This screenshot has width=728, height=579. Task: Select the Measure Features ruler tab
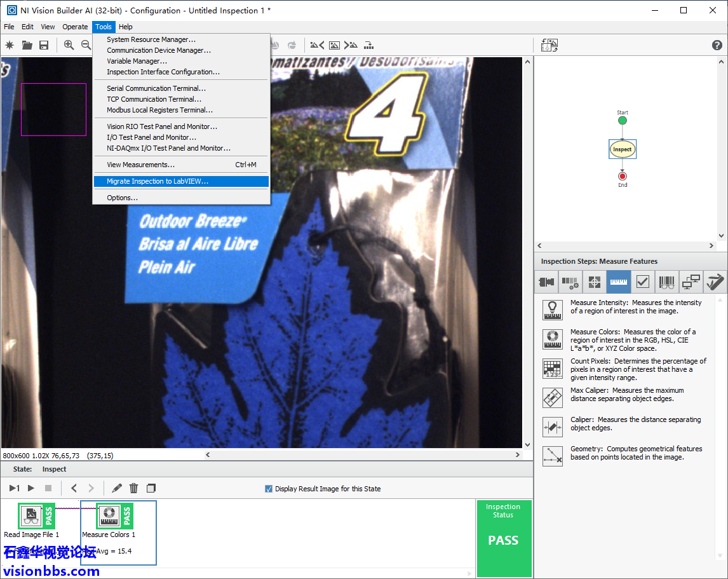pos(619,282)
